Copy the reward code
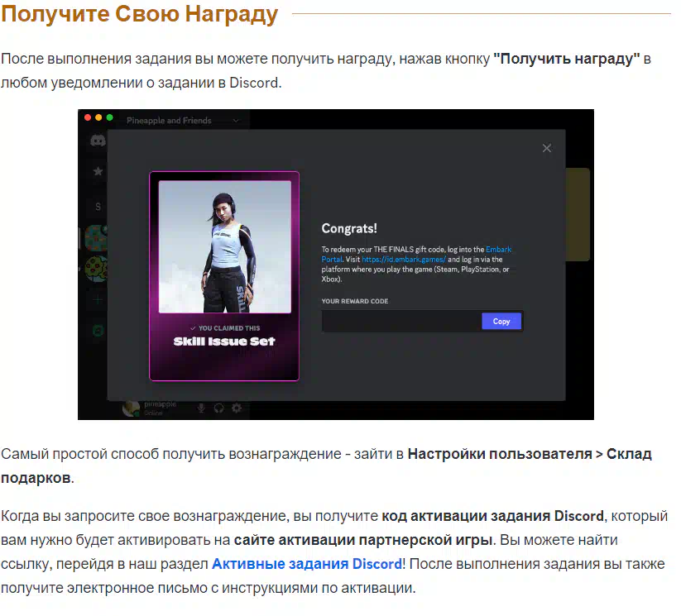The image size is (681, 616). click(x=501, y=322)
